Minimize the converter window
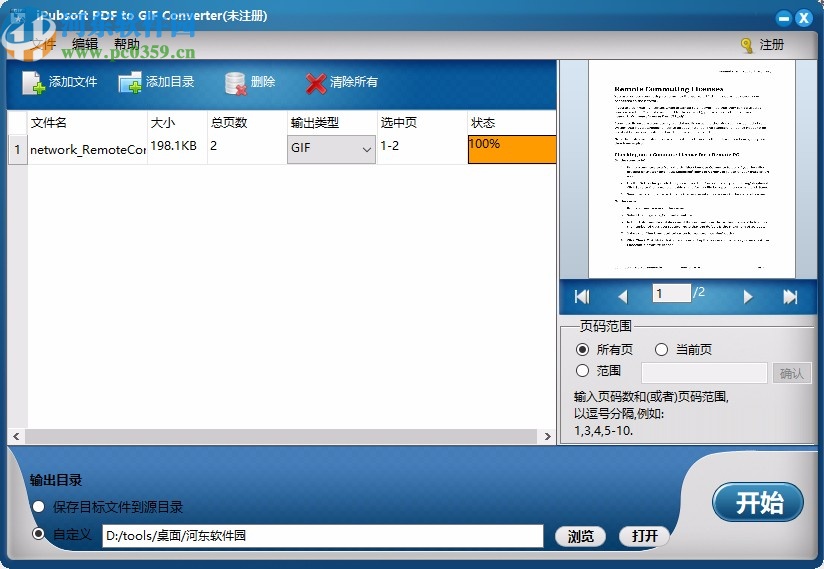 [x=784, y=18]
